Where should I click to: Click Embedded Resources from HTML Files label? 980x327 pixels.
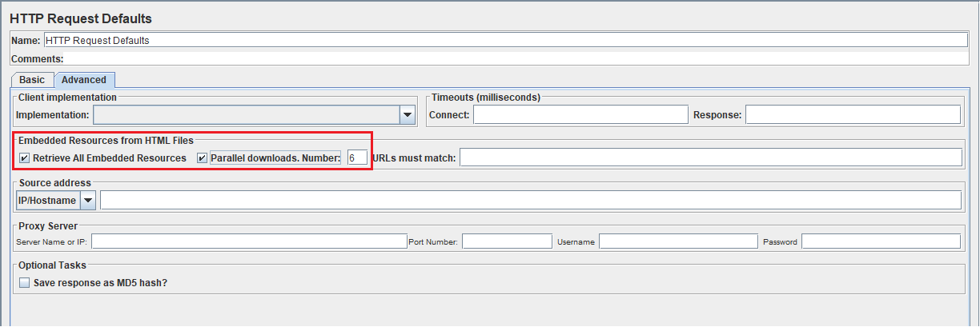click(x=106, y=141)
